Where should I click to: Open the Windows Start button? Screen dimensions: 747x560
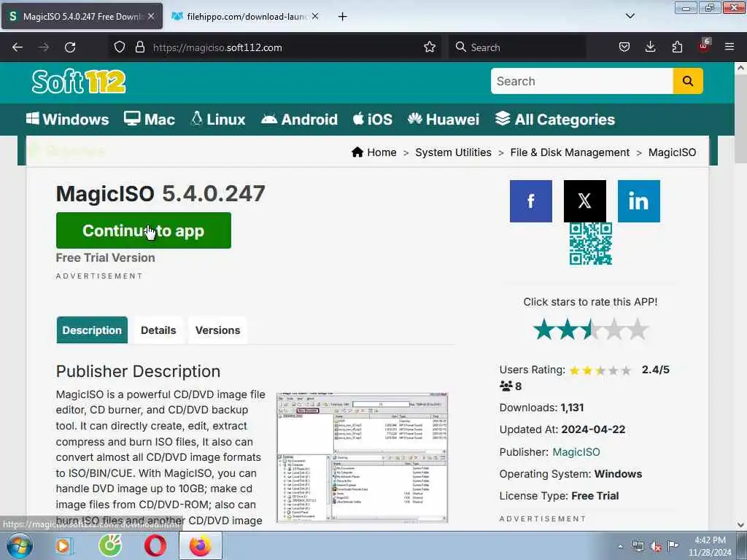[20, 545]
